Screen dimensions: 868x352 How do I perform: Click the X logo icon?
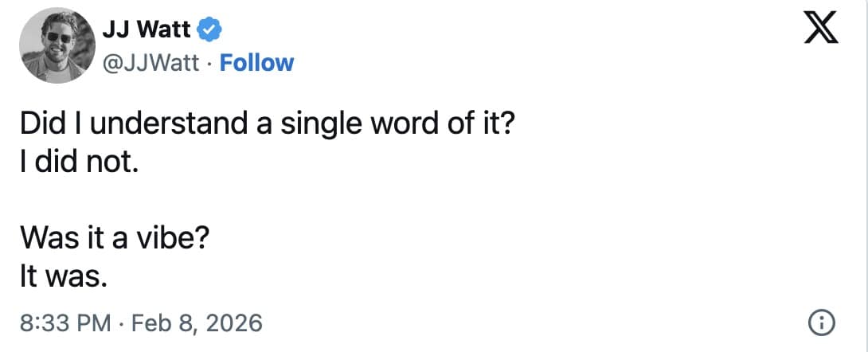[823, 31]
